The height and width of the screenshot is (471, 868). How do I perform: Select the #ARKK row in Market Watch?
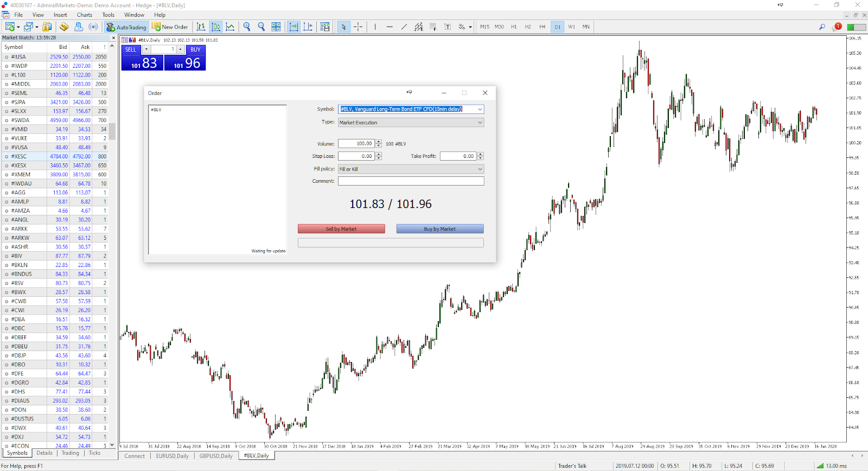click(54, 229)
